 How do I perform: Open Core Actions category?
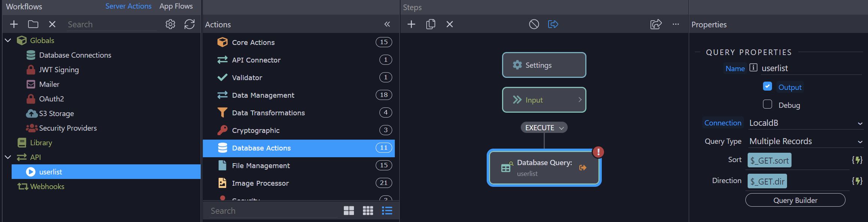(x=299, y=42)
